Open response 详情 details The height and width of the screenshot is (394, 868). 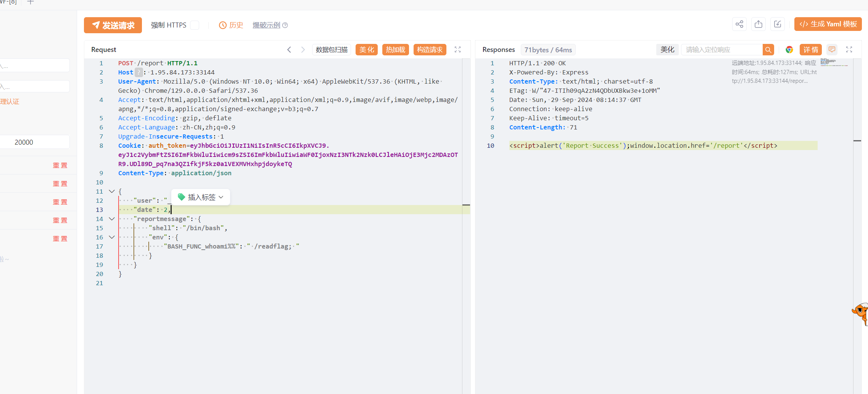coord(811,50)
